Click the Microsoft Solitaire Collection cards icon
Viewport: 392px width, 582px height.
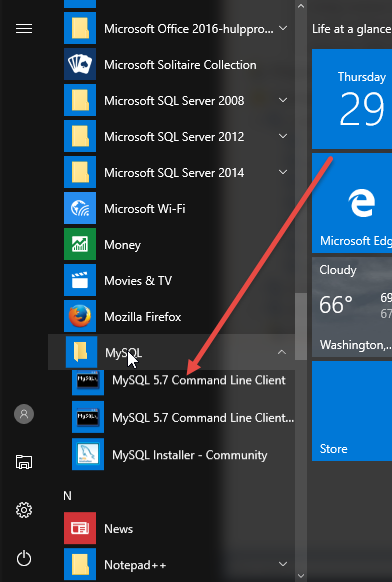click(80, 64)
